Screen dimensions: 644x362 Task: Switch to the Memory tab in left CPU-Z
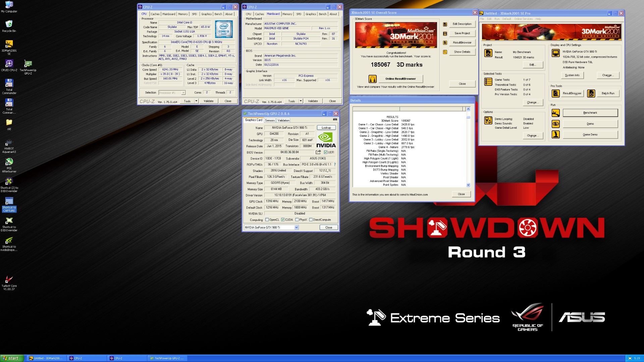183,14
